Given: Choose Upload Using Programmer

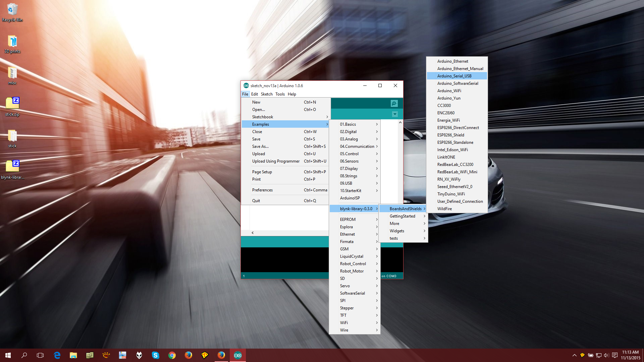Looking at the screenshot, I should click(285, 161).
